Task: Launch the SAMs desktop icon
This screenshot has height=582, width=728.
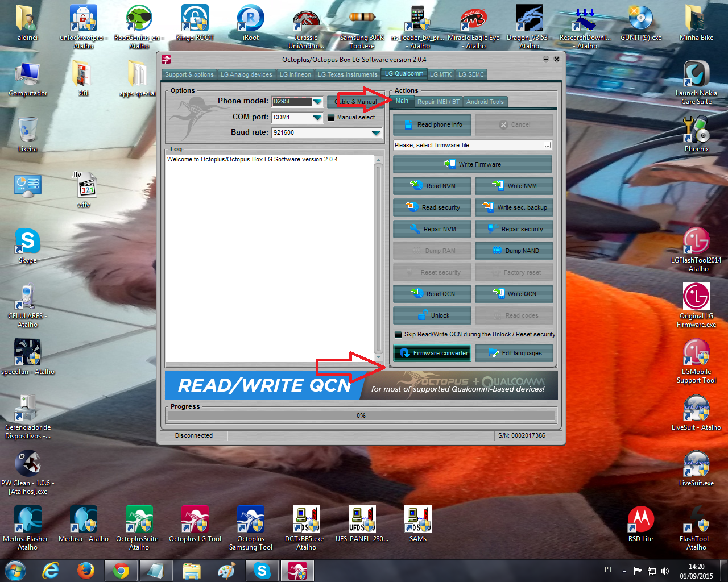Action: (417, 524)
